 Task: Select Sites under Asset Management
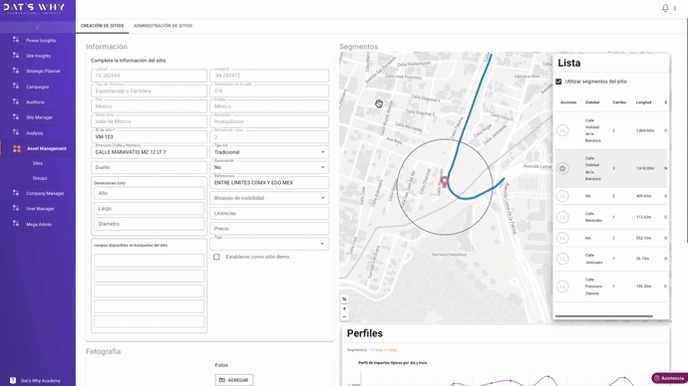pyautogui.click(x=38, y=163)
